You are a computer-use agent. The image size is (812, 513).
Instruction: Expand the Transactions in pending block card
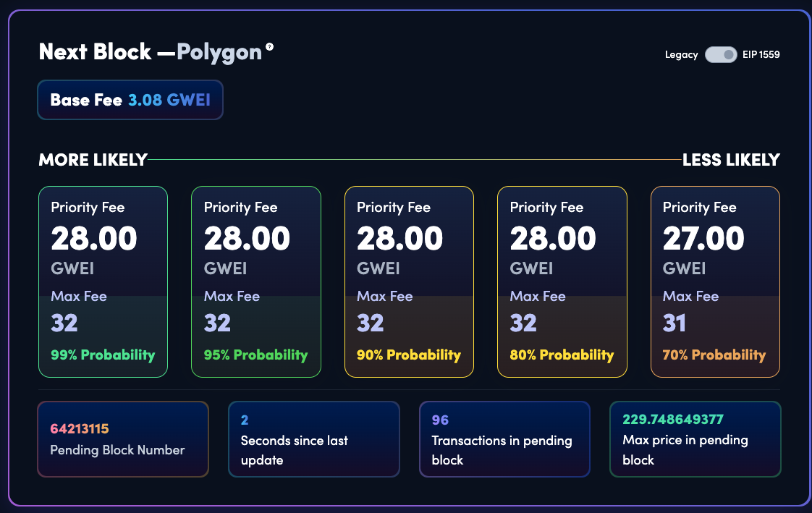[x=504, y=439]
